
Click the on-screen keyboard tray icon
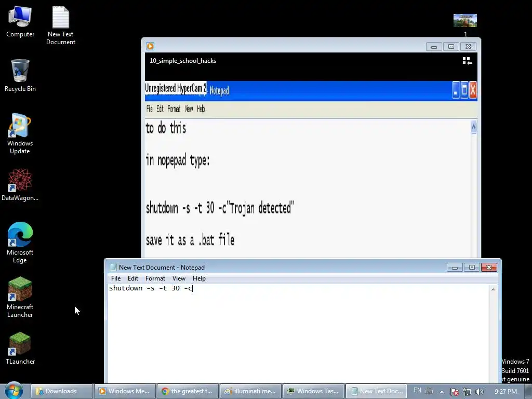tap(429, 391)
